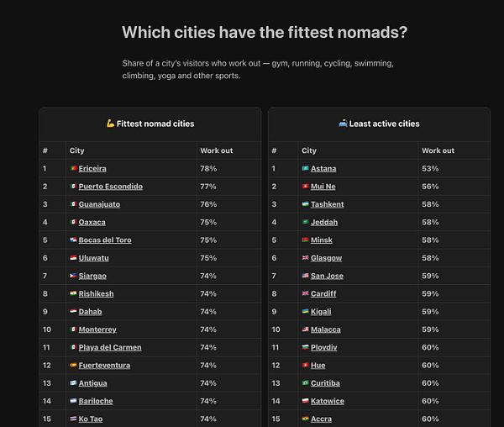Viewport: 504px width, 427px height.
Task: Click the flag icon beside Fuerteventura
Action: pos(73,365)
